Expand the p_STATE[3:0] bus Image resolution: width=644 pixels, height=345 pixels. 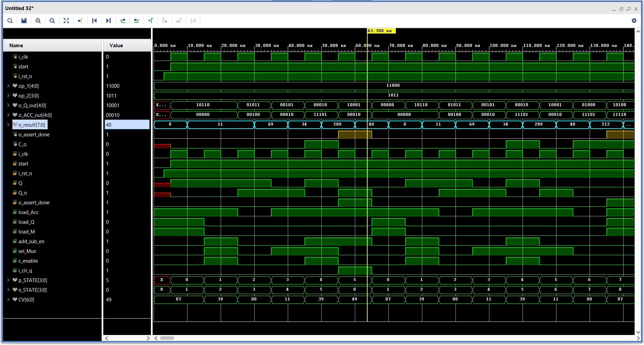8,280
